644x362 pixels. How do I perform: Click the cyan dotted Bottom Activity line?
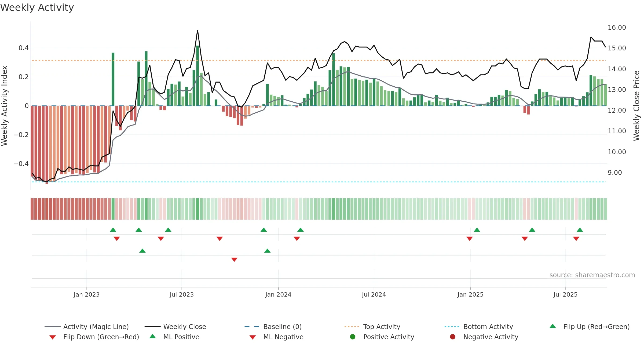click(x=319, y=182)
